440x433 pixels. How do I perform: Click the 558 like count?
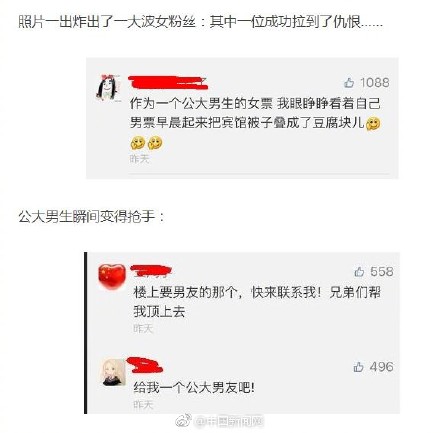[x=382, y=272]
